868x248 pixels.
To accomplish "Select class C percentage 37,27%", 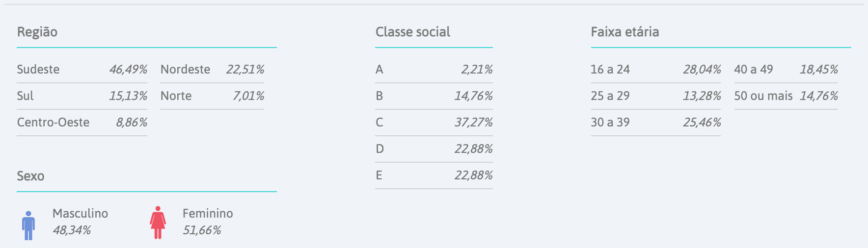I will click(x=474, y=123).
